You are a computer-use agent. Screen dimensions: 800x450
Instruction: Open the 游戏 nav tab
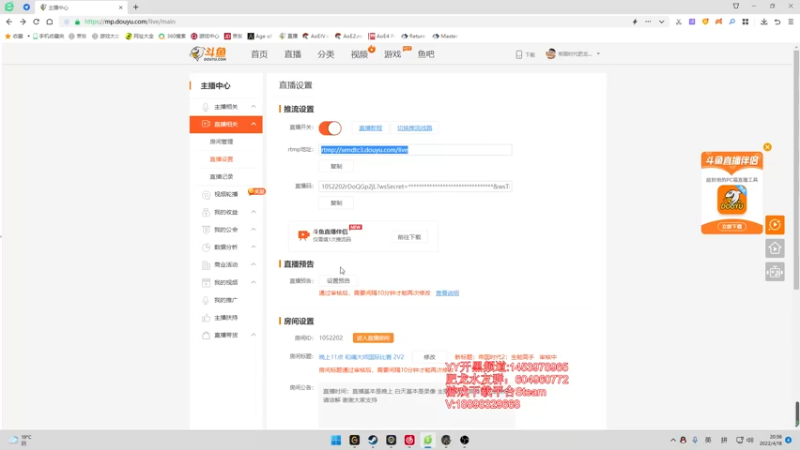point(392,54)
